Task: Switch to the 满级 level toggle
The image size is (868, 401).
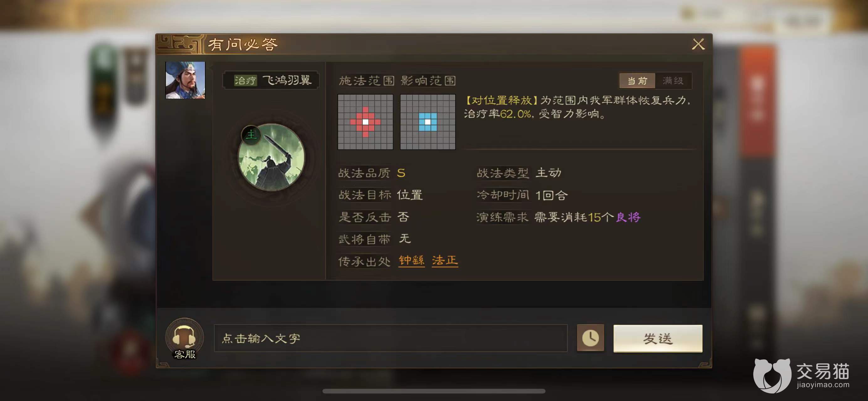Action: (673, 81)
